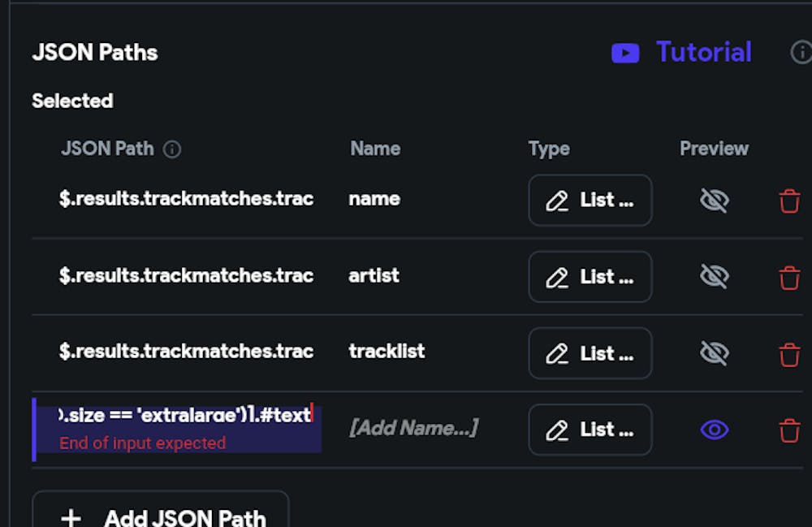The height and width of the screenshot is (527, 812).
Task: Open Type selector for 'artist' row
Action: pos(590,278)
